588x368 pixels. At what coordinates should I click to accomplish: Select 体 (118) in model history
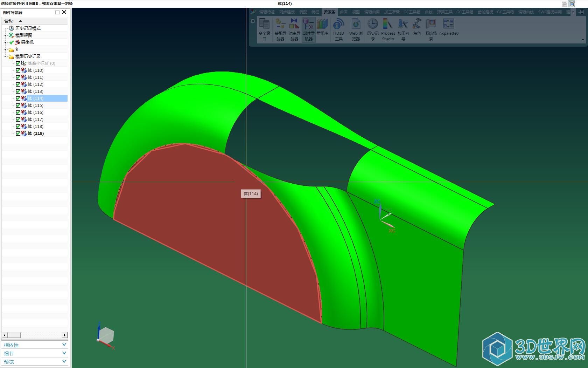click(x=35, y=127)
